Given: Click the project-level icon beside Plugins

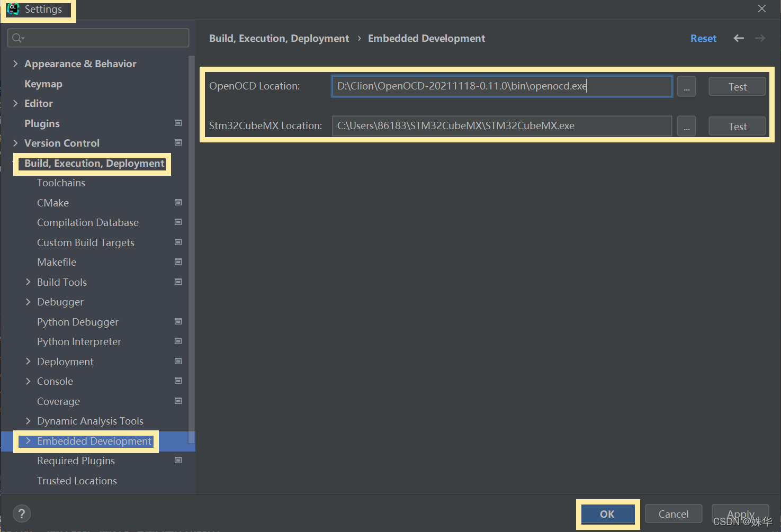Looking at the screenshot, I should 178,123.
